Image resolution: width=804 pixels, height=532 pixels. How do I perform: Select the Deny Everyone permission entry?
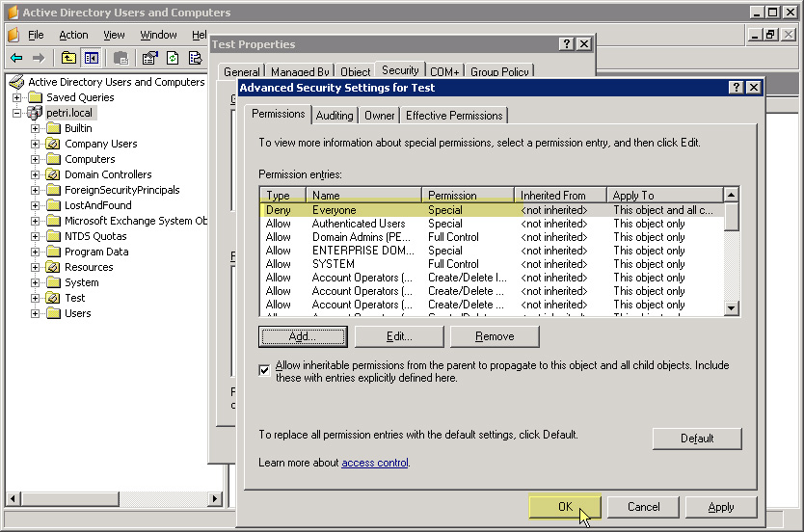[x=493, y=210]
